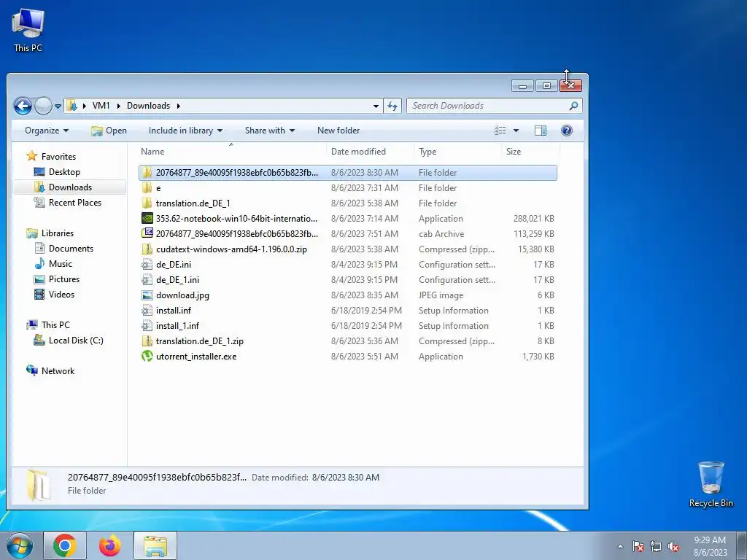Screen dimensions: 747x560
Task: Click the New folder button
Action: click(338, 131)
